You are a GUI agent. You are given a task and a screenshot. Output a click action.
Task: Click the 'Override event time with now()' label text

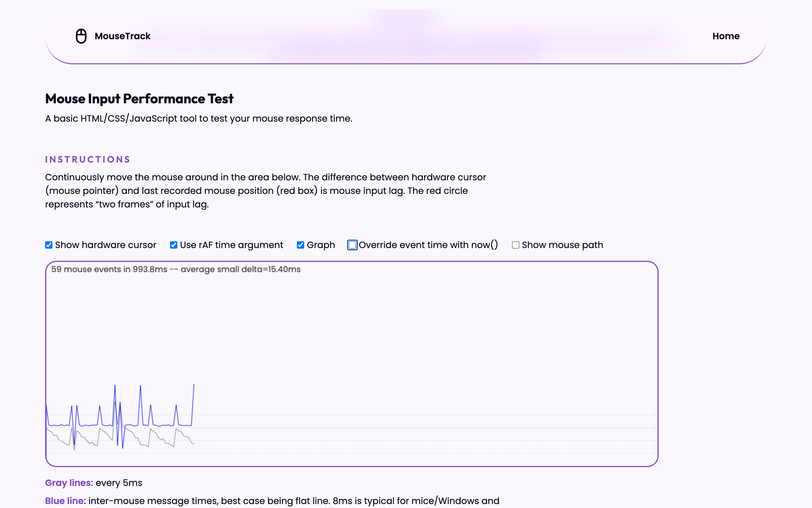429,245
